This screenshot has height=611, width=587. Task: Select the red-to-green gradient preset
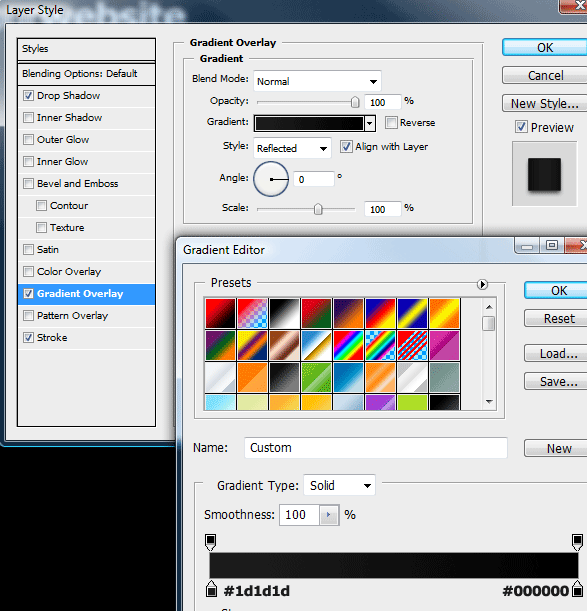pos(316,313)
